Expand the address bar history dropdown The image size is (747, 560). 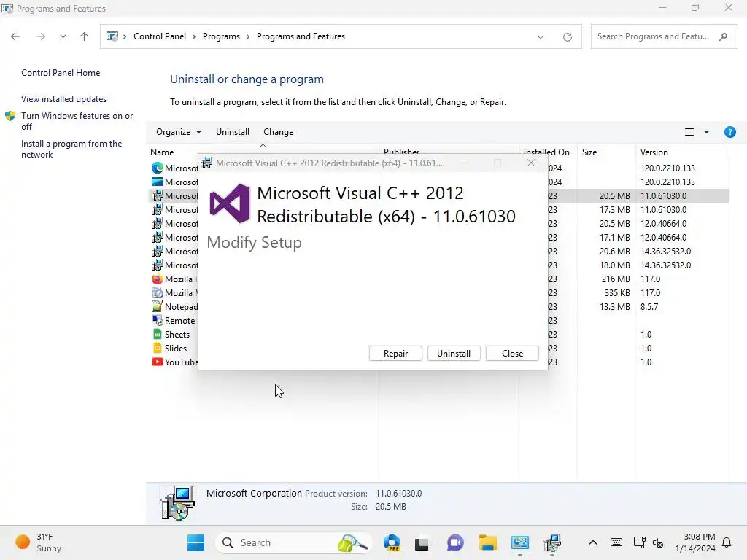541,36
